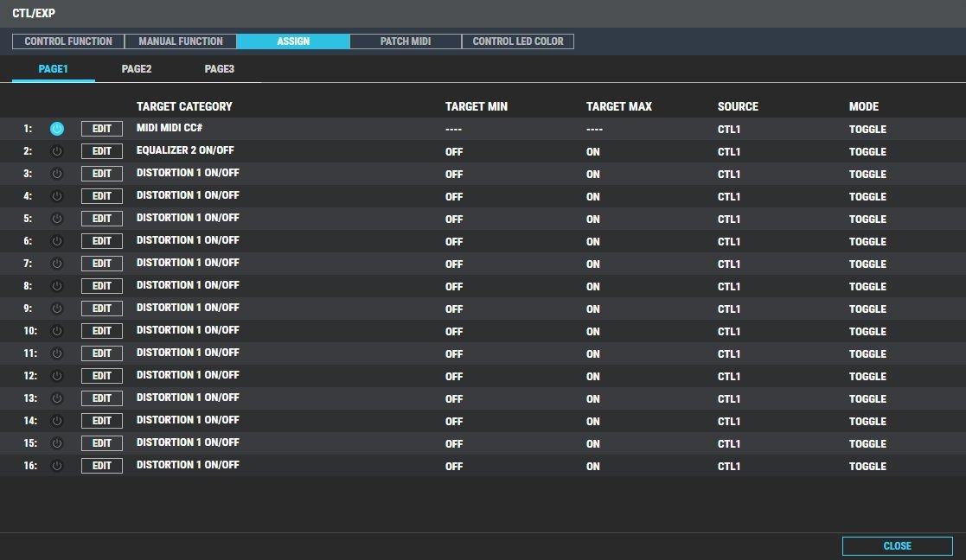Select the TOGGLE mode value on row 1

tap(867, 130)
